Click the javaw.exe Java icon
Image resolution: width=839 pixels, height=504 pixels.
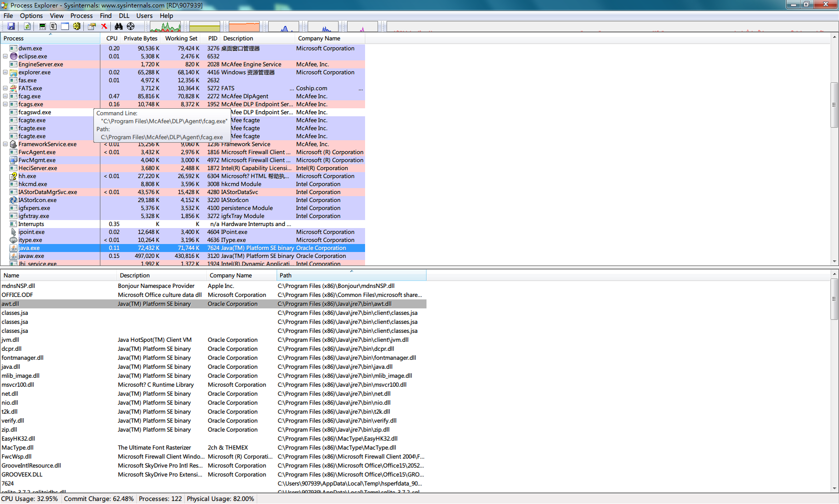13,256
